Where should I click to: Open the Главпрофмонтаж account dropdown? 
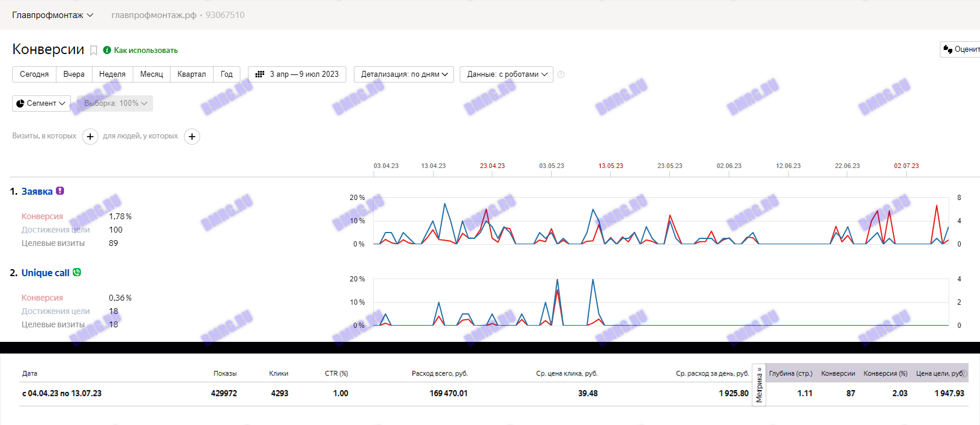[52, 15]
